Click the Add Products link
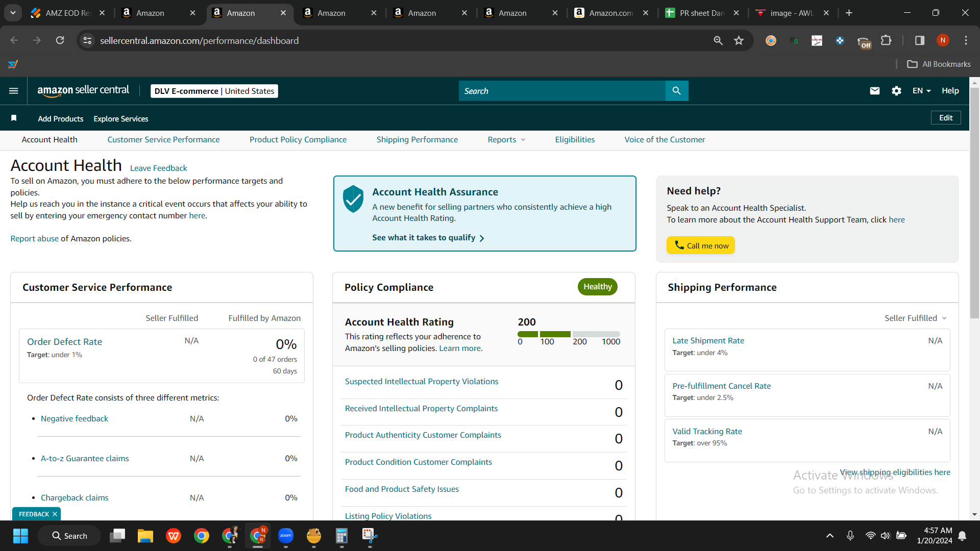Image resolution: width=980 pixels, height=551 pixels. point(61,119)
